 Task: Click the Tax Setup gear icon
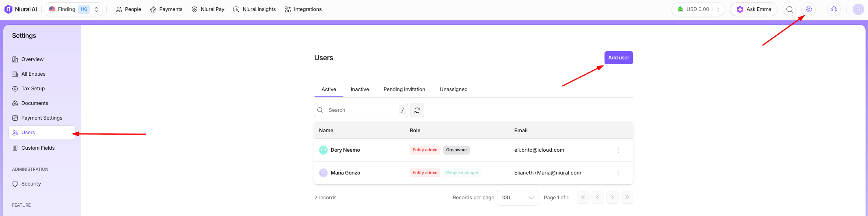pos(15,89)
